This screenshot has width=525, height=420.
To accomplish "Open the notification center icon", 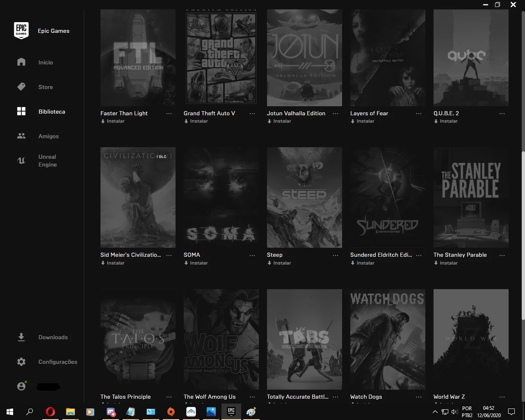I will coord(511,412).
